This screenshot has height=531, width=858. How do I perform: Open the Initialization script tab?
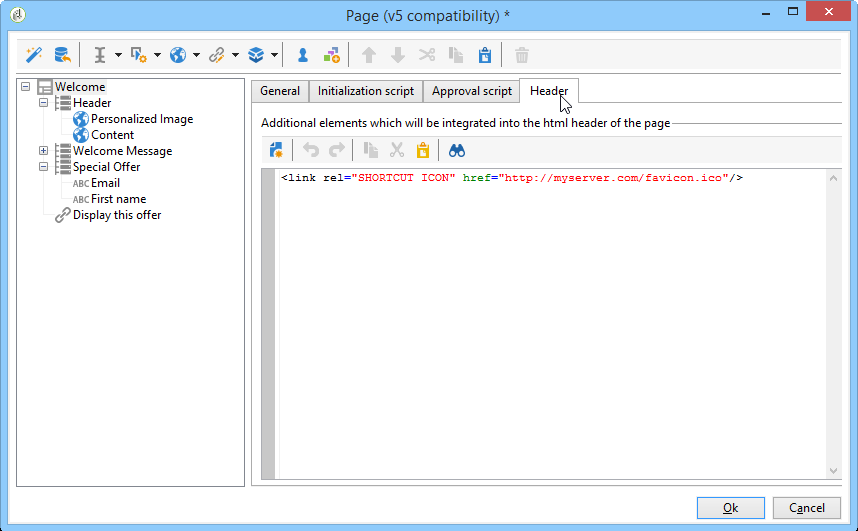(x=366, y=91)
